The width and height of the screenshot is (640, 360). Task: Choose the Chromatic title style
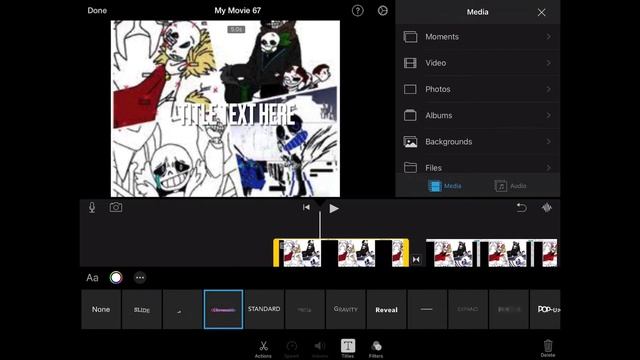tap(223, 309)
